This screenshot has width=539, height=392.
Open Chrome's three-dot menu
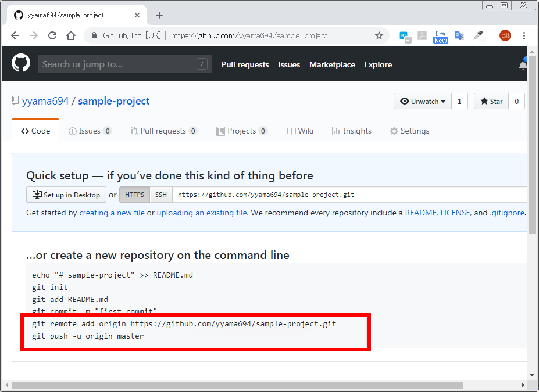[x=524, y=35]
